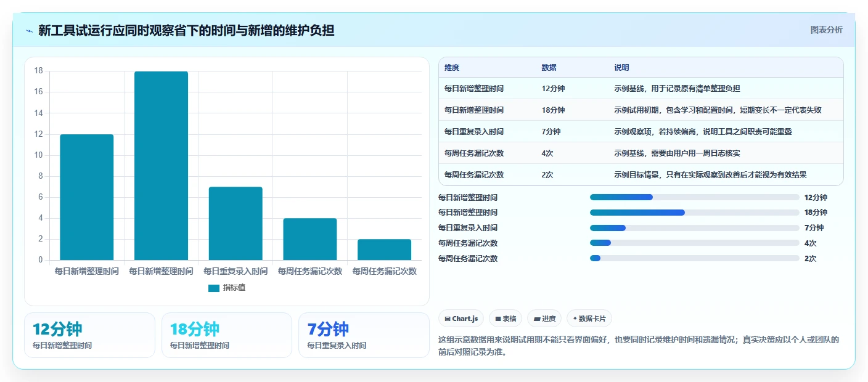Click the 每日重复录入时间 label in the progress list
The width and height of the screenshot is (868, 382).
coord(468,228)
